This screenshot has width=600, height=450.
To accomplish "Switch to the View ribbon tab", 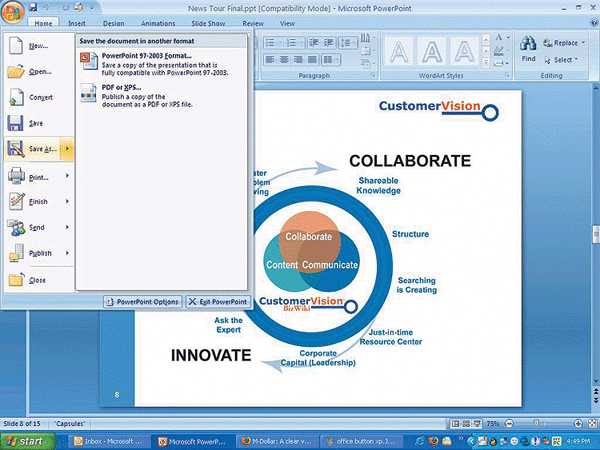I will (287, 23).
